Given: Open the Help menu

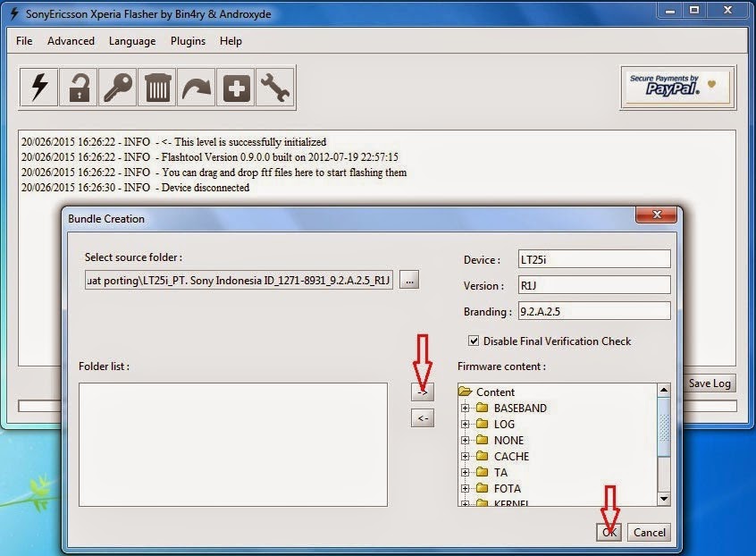Looking at the screenshot, I should coord(231,41).
